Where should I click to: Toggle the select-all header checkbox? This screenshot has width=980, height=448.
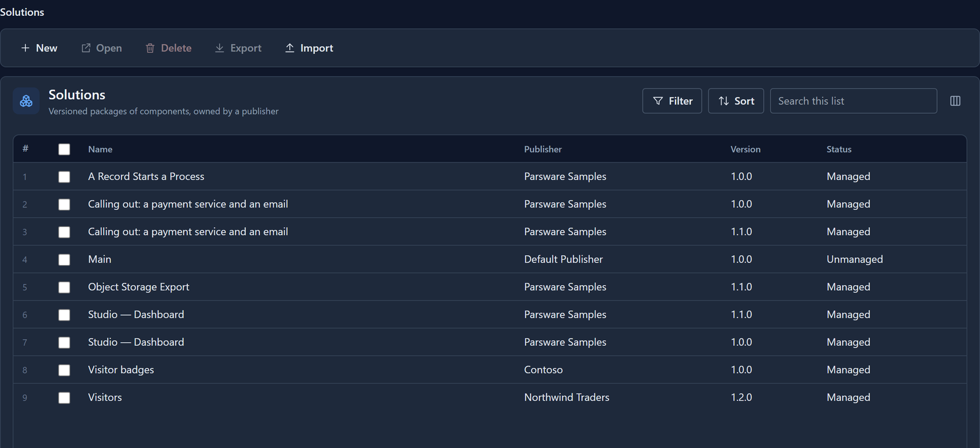click(64, 149)
